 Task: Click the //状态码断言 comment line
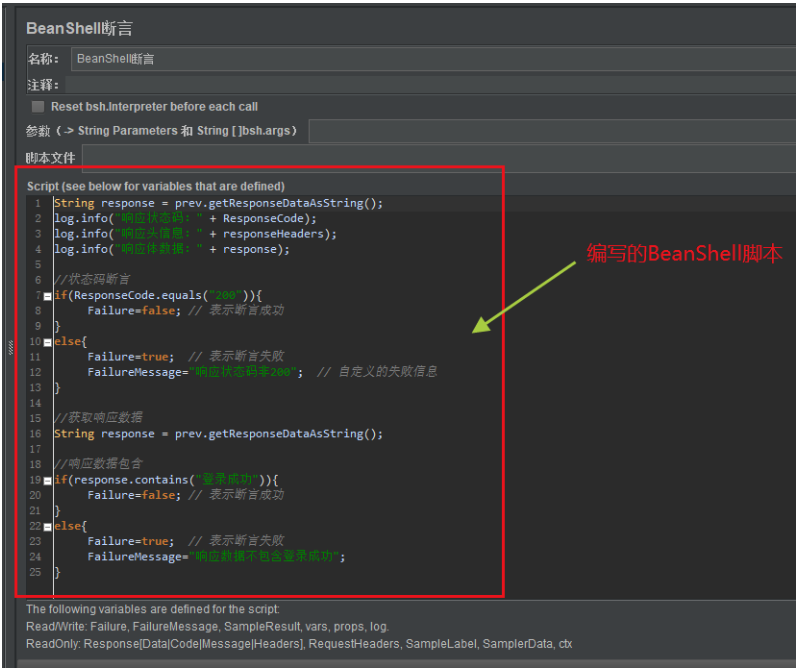[x=92, y=279]
